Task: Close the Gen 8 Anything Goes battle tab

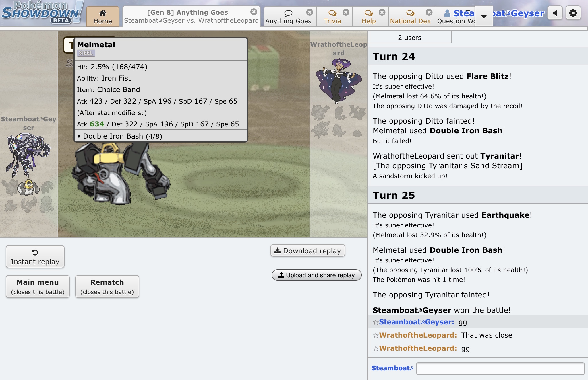Action: click(254, 12)
